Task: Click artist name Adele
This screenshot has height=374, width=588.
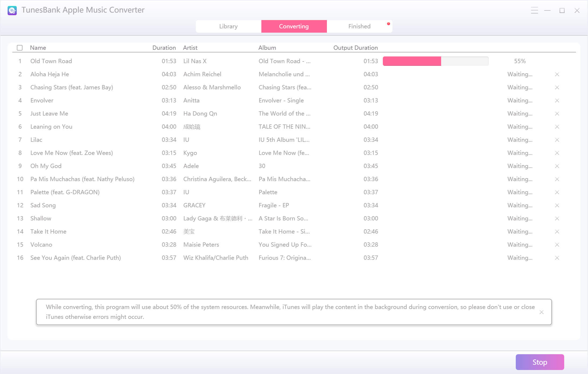Action: click(x=191, y=166)
